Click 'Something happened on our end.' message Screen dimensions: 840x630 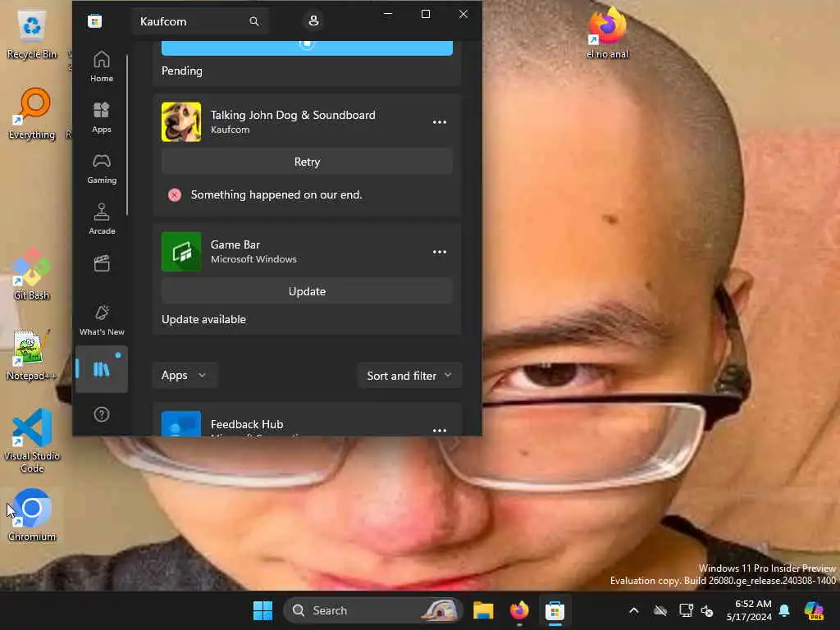click(276, 195)
